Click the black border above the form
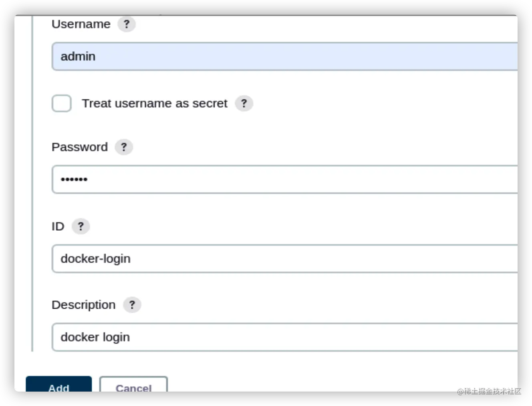532x406 pixels. coord(266,7)
